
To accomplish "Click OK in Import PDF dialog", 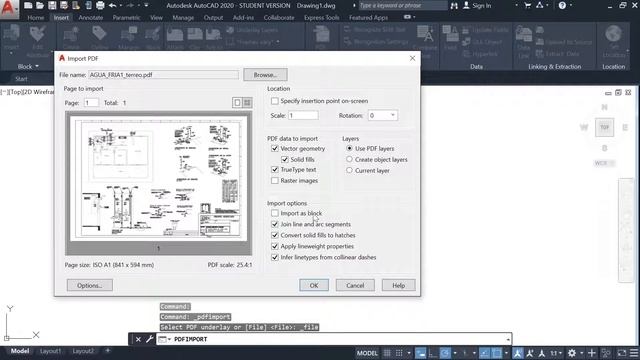I will coord(313,285).
